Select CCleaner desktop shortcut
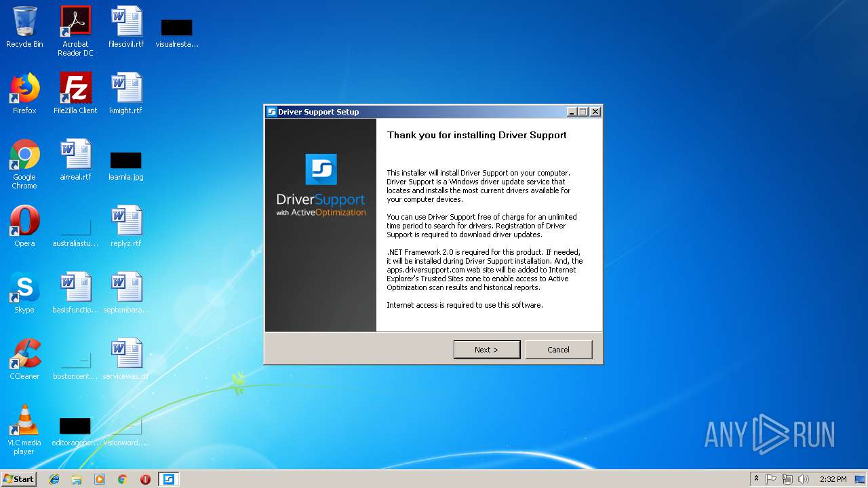This screenshot has height=488, width=868. [x=24, y=359]
